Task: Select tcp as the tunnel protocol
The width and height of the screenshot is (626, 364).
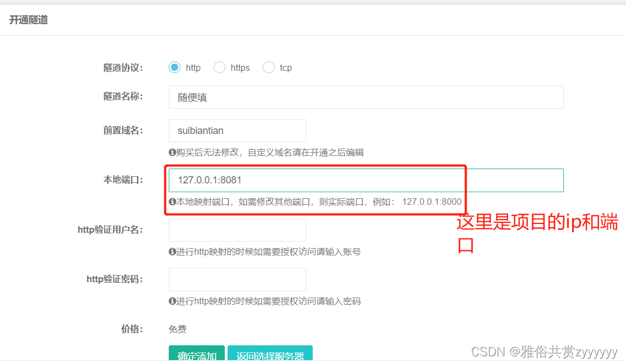Action: pos(269,68)
